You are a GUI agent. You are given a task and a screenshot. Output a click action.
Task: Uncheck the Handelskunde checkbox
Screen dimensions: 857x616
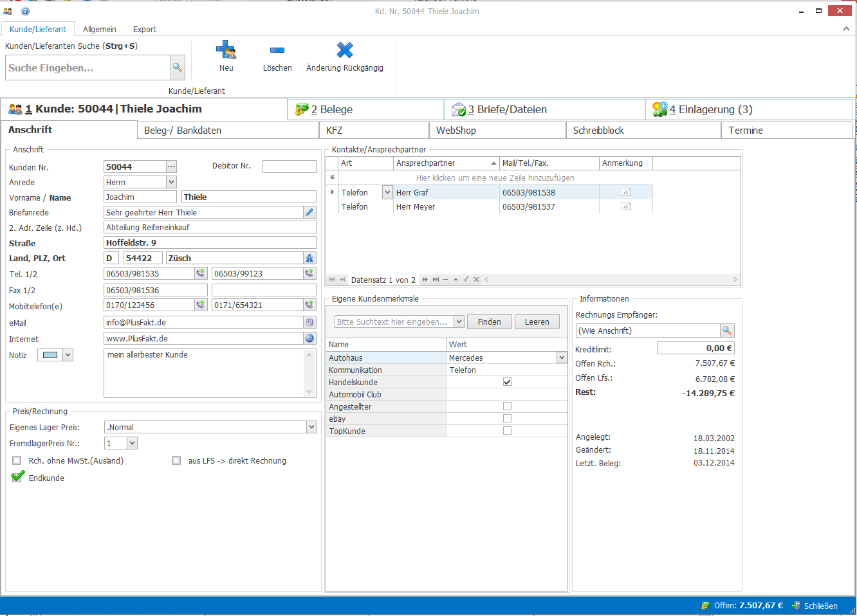click(x=507, y=382)
